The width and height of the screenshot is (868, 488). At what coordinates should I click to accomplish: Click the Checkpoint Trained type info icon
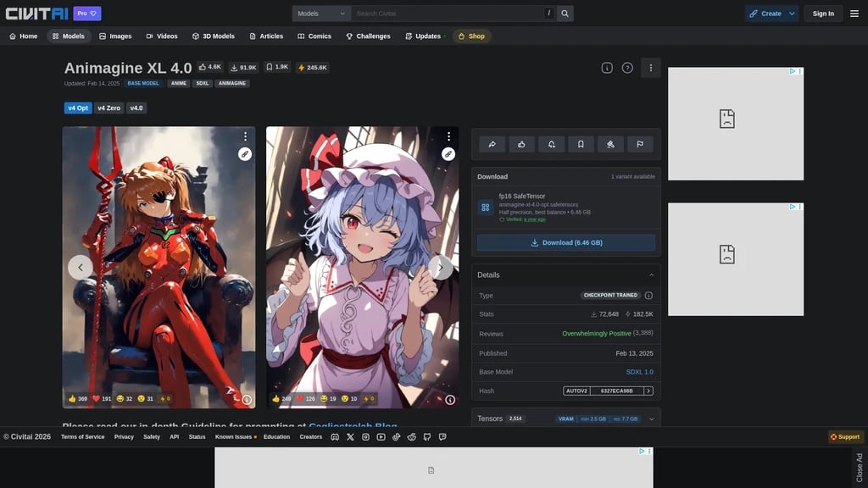(x=648, y=296)
